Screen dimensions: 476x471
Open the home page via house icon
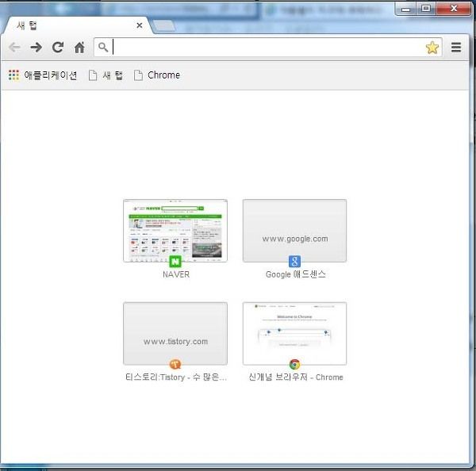pyautogui.click(x=79, y=48)
